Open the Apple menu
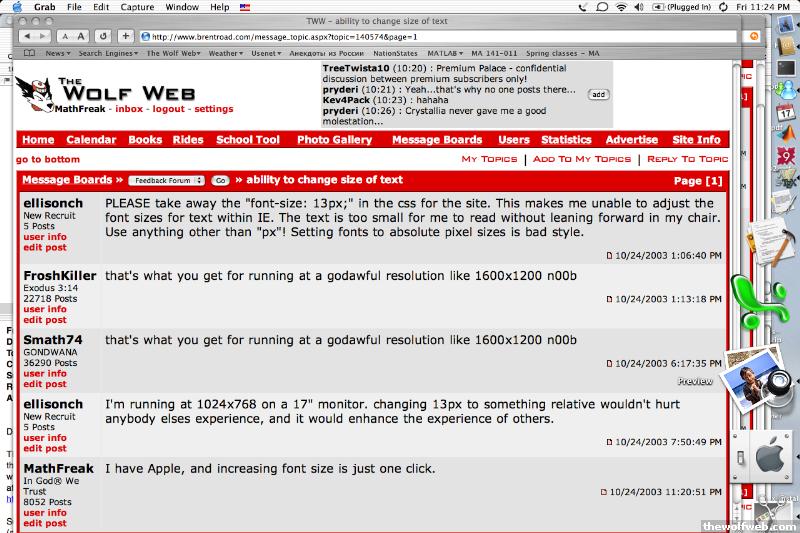Viewport: 800px width, 533px height. [x=17, y=7]
